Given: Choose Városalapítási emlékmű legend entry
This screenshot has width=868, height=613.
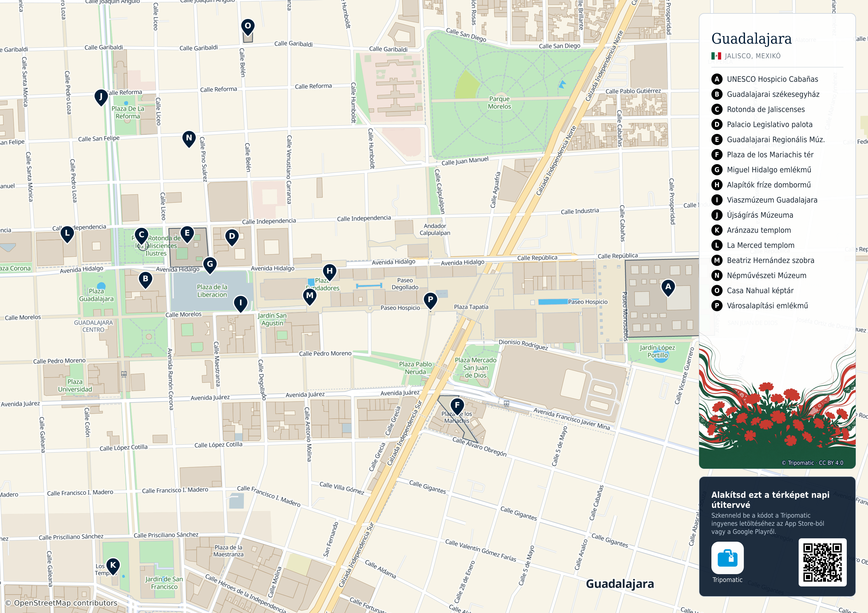Looking at the screenshot, I should [759, 306].
